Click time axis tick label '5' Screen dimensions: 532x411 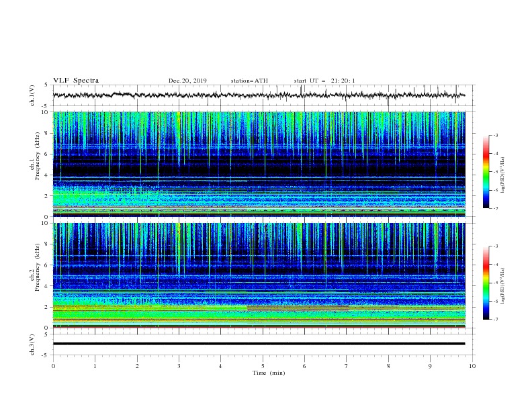[263, 366]
